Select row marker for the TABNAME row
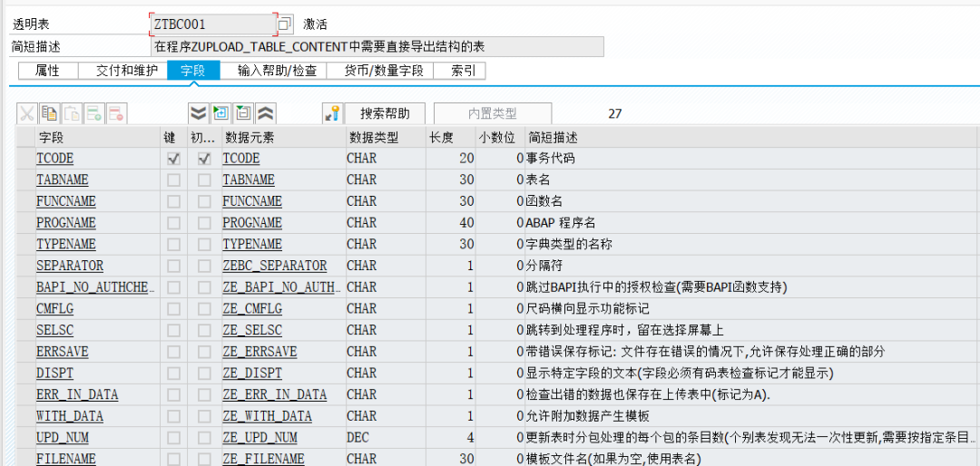 pos(25,180)
